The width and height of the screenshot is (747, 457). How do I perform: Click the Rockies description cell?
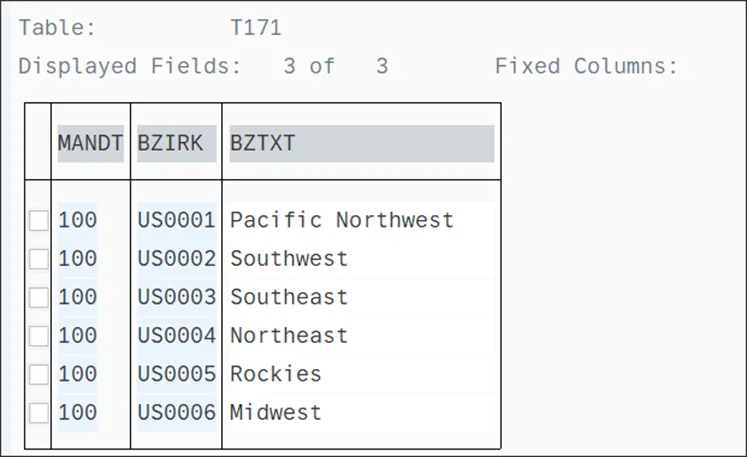(276, 374)
